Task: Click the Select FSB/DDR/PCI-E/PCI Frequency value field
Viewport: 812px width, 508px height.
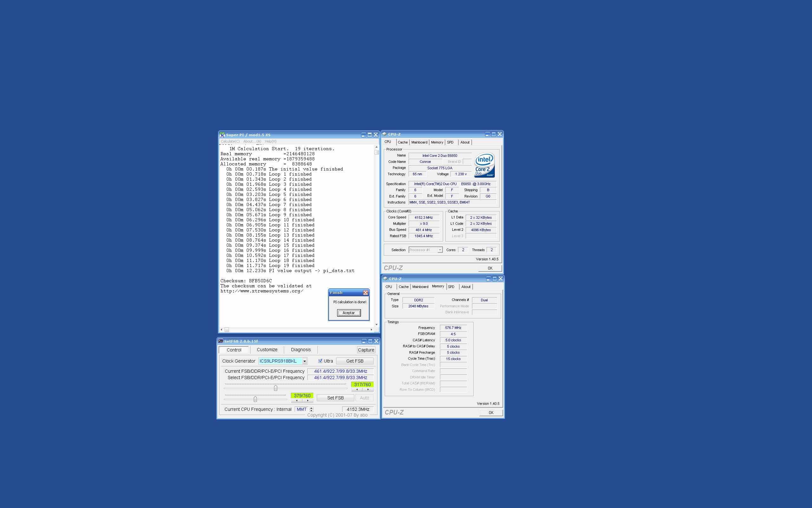Action: tap(340, 378)
